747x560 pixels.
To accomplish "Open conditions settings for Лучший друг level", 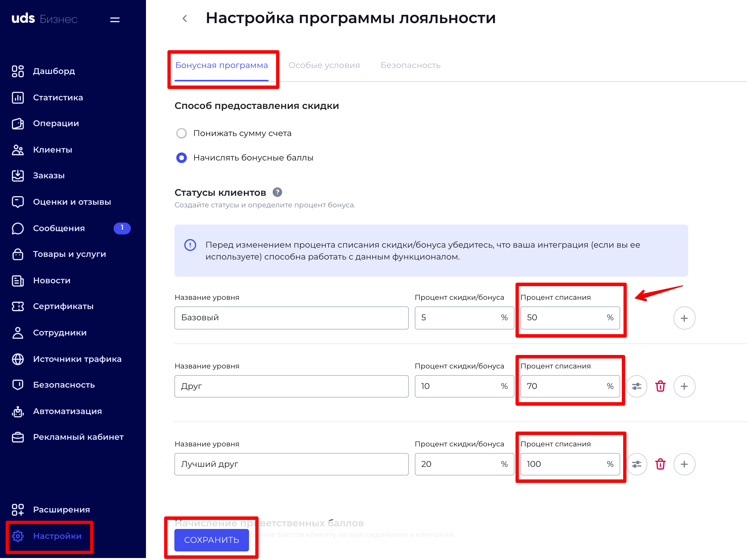I will (637, 465).
